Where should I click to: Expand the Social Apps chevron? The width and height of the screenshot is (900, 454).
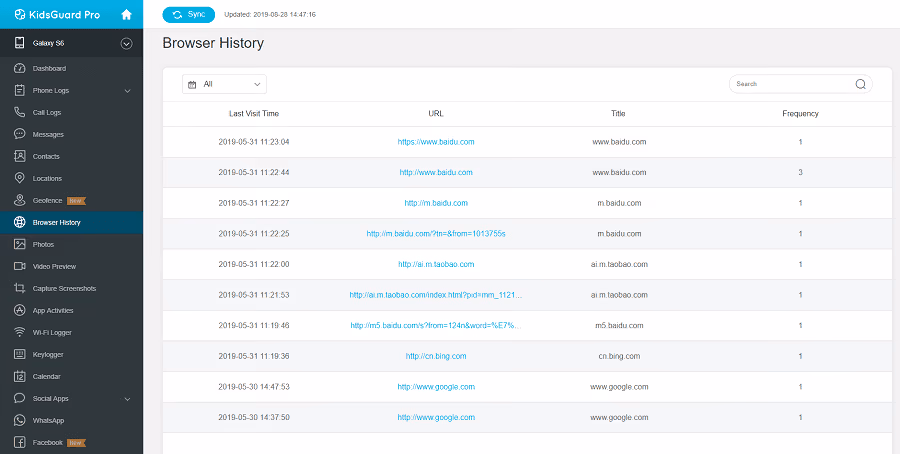127,399
